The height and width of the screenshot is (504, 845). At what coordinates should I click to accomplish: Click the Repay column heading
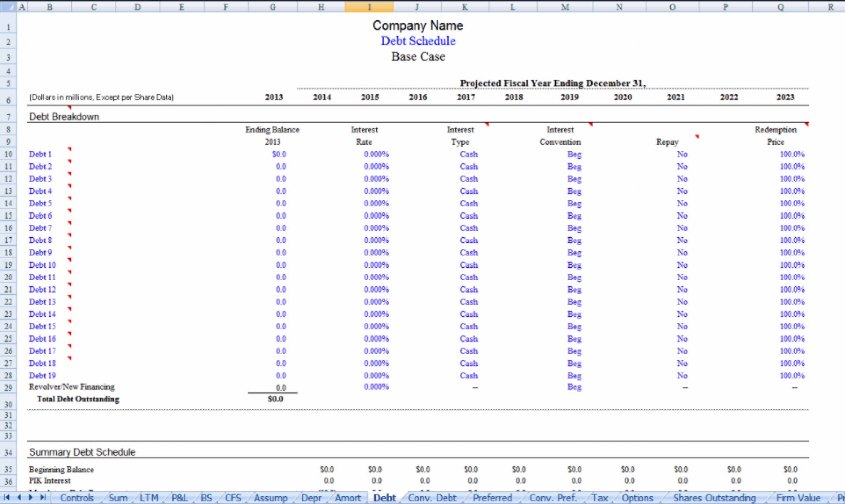[x=667, y=142]
